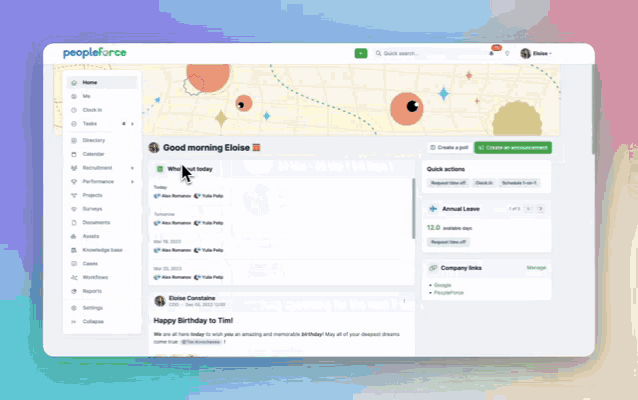638x400 pixels.
Task: Open the Workflows sidebar icon
Action: (x=73, y=277)
